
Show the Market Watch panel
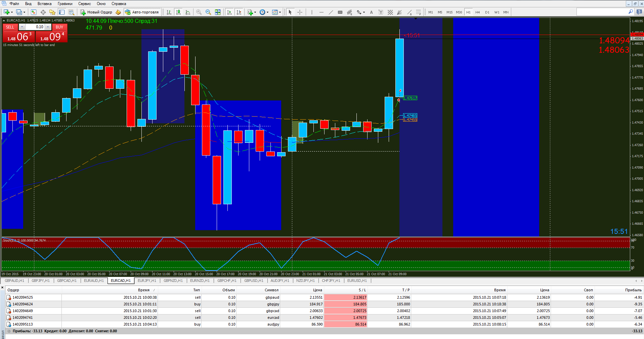(x=33, y=12)
